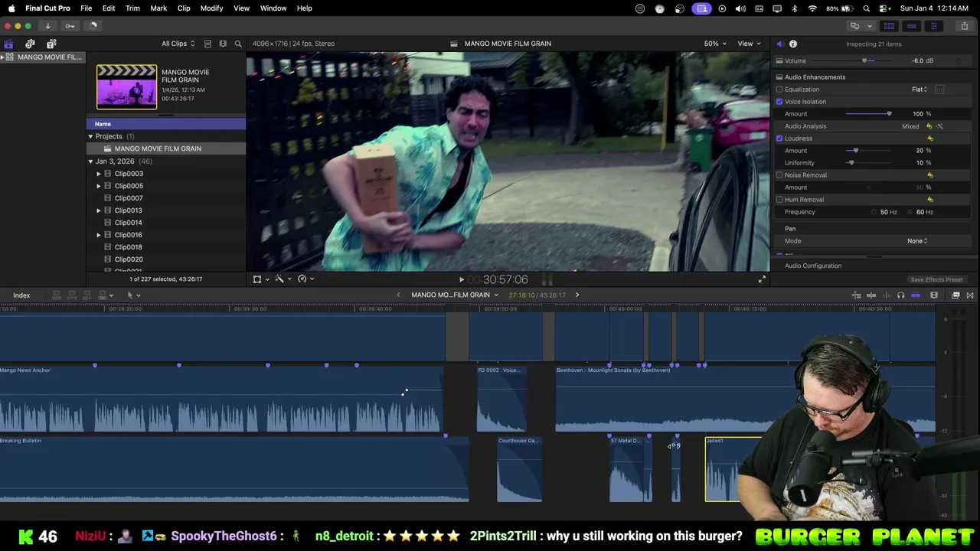Screen dimensions: 980x551
Task: Toggle viewer fullscreen arrows icon
Action: click(x=762, y=279)
